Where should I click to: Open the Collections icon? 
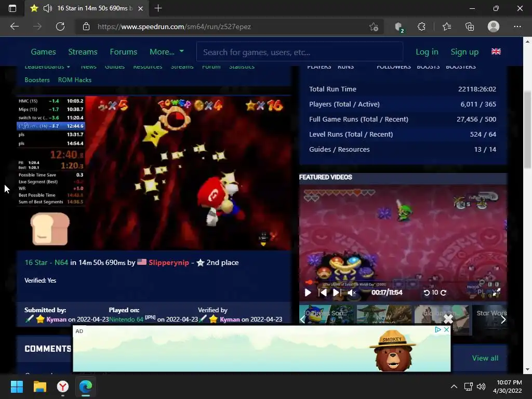pos(470,26)
